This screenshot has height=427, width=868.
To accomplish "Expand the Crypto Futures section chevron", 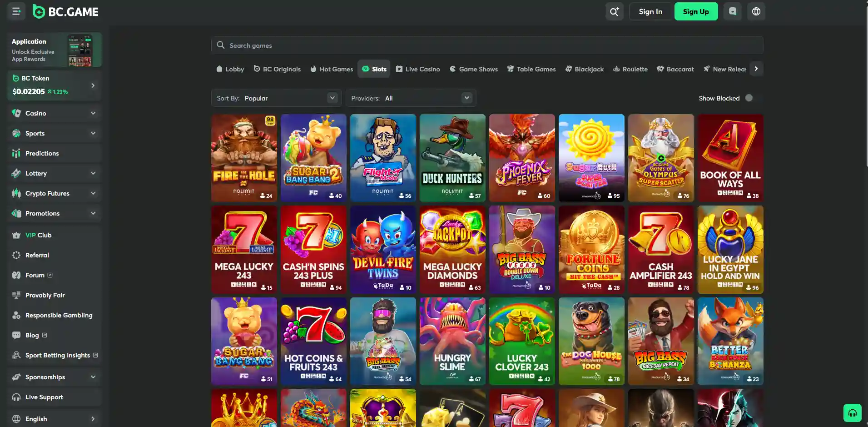I will coord(93,193).
